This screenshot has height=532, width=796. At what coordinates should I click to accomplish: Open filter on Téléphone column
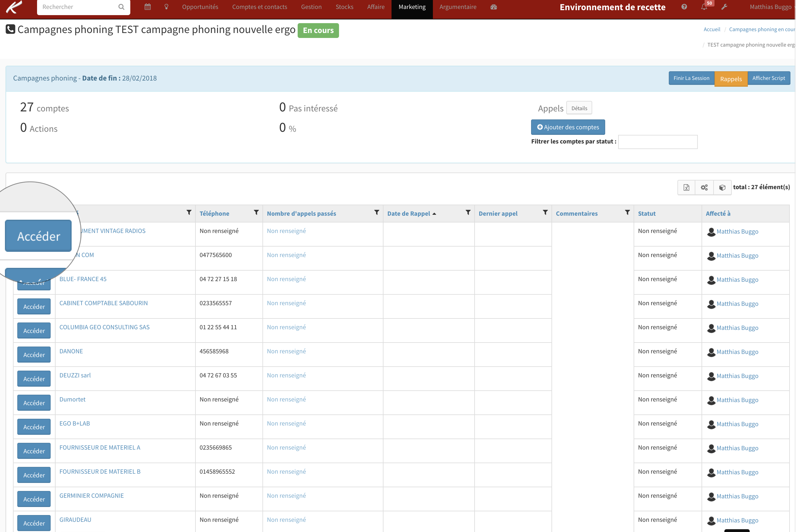coord(256,213)
